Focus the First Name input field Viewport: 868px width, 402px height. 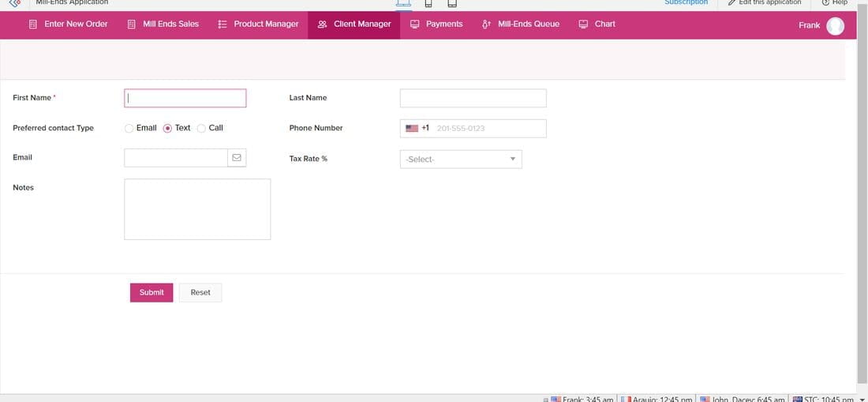[x=185, y=98]
